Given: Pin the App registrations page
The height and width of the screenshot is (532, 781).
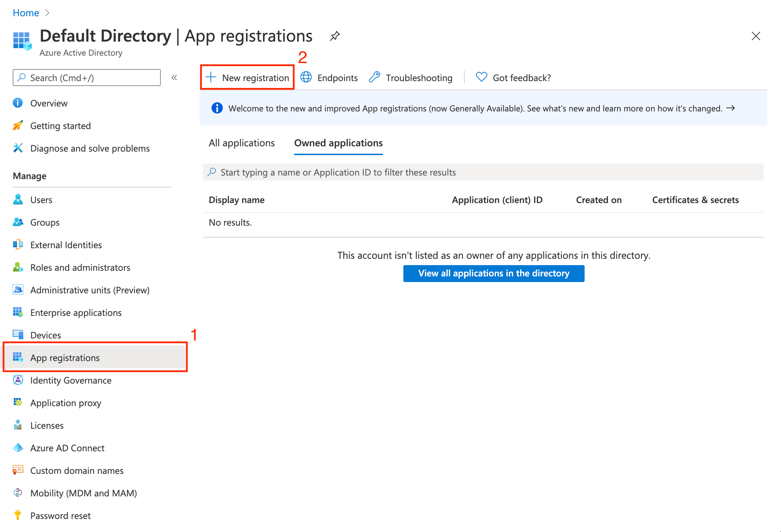Looking at the screenshot, I should tap(334, 36).
